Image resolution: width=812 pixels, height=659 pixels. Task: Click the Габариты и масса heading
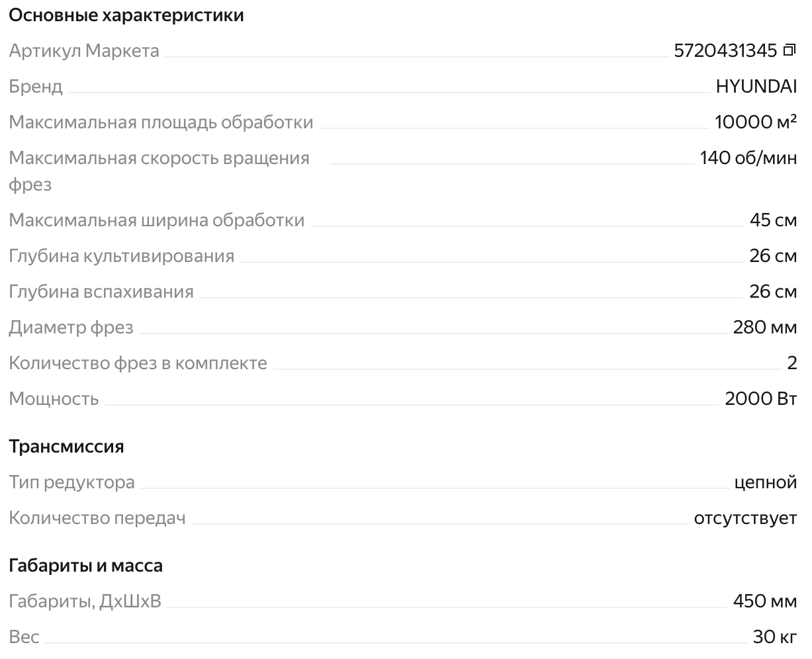85,565
